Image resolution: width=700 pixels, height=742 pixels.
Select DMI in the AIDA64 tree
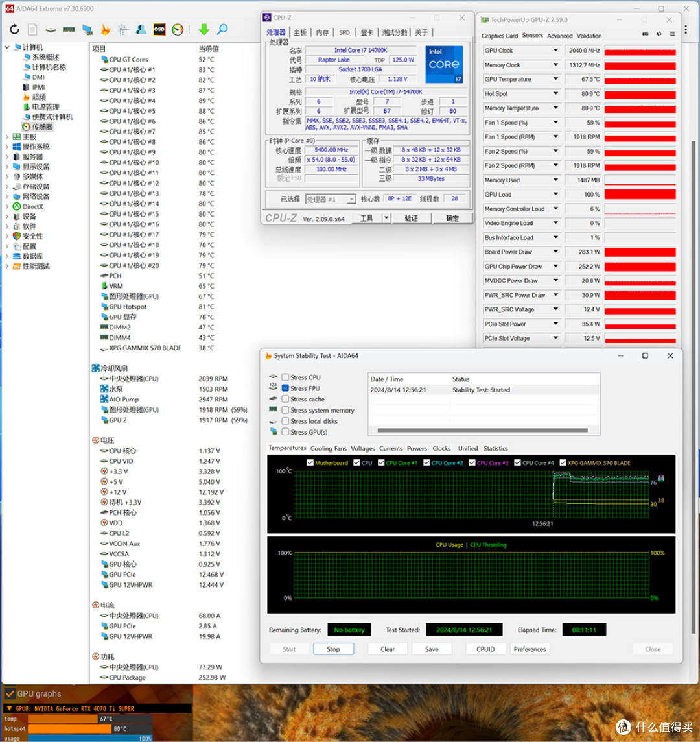tap(38, 77)
